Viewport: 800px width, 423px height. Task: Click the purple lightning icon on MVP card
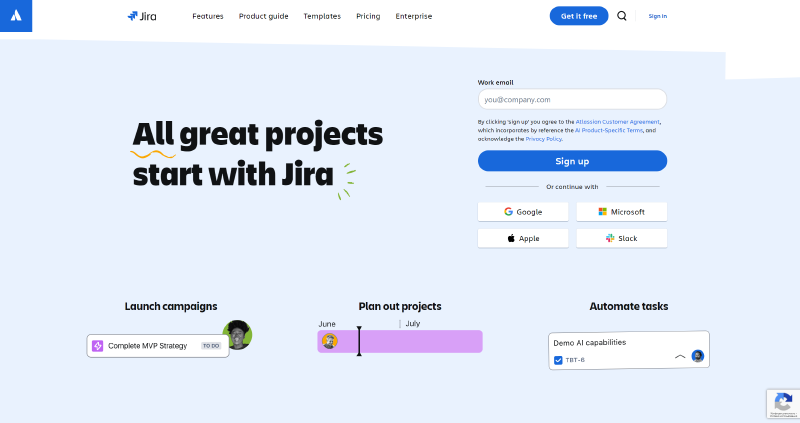pyautogui.click(x=97, y=345)
